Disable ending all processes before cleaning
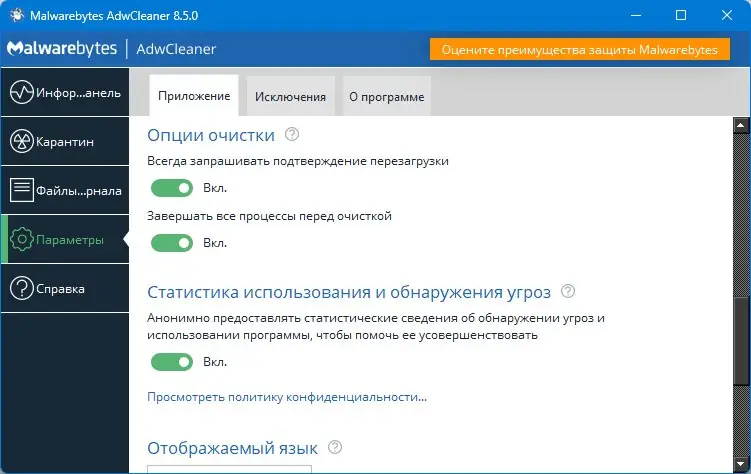The image size is (751, 474). point(171,242)
